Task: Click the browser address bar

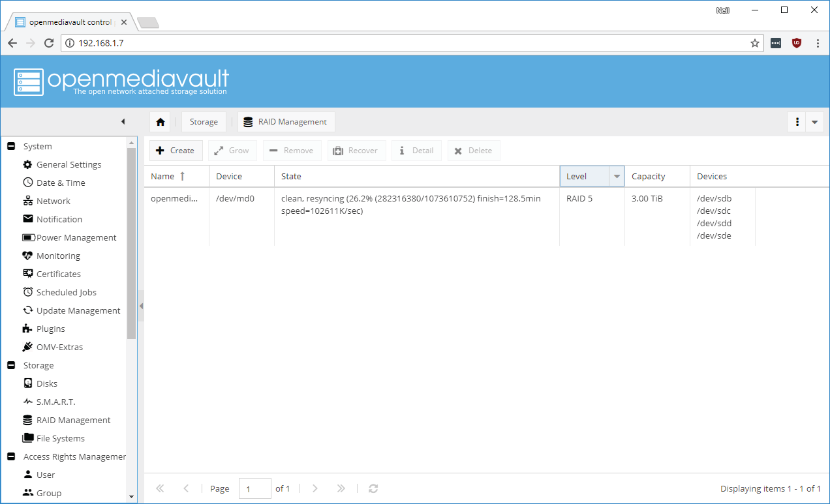Action: click(x=411, y=43)
